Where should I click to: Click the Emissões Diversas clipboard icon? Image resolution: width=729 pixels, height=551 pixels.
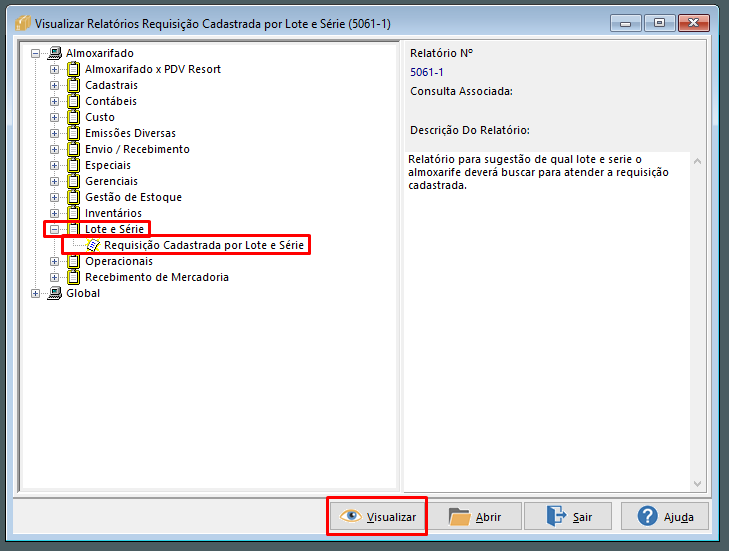tap(73, 133)
